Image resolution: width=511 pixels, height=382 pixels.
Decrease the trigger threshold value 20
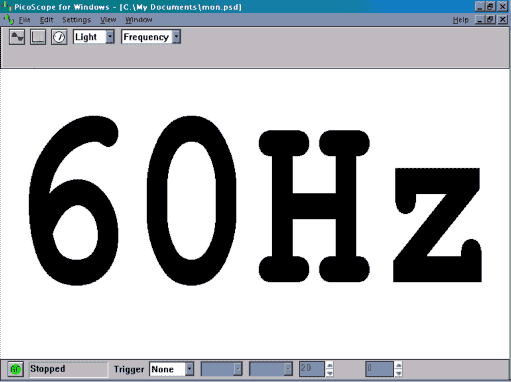pyautogui.click(x=329, y=373)
